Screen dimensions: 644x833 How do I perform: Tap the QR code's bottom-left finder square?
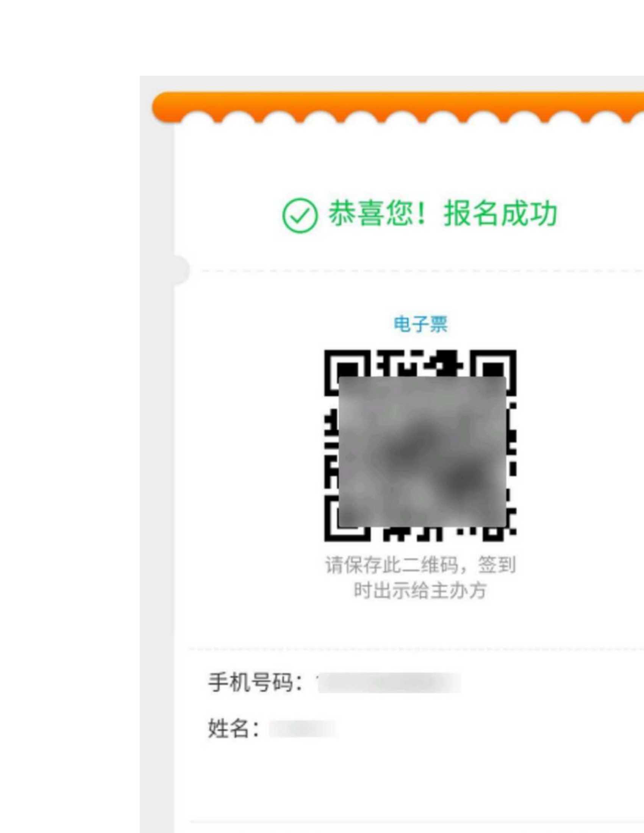pos(347,518)
